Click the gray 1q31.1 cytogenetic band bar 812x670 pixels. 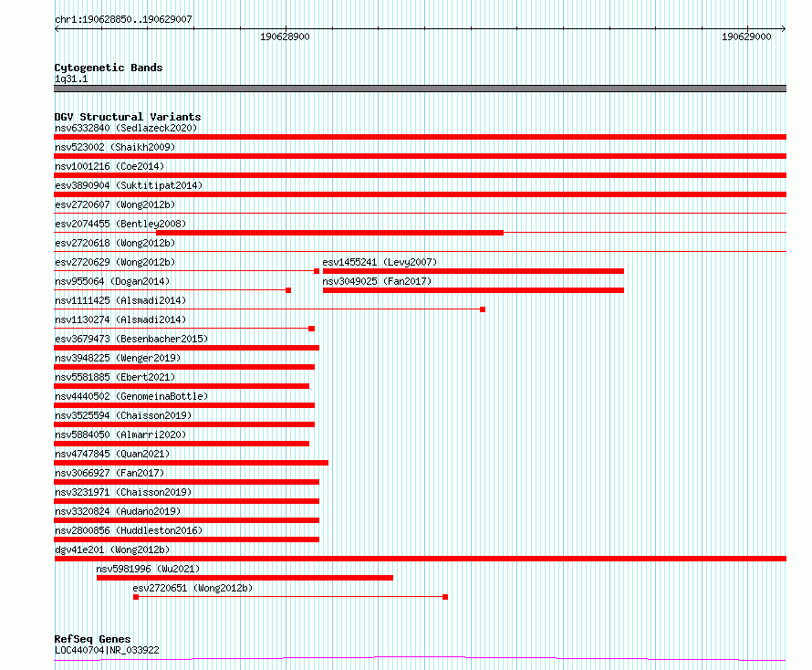coord(420,89)
